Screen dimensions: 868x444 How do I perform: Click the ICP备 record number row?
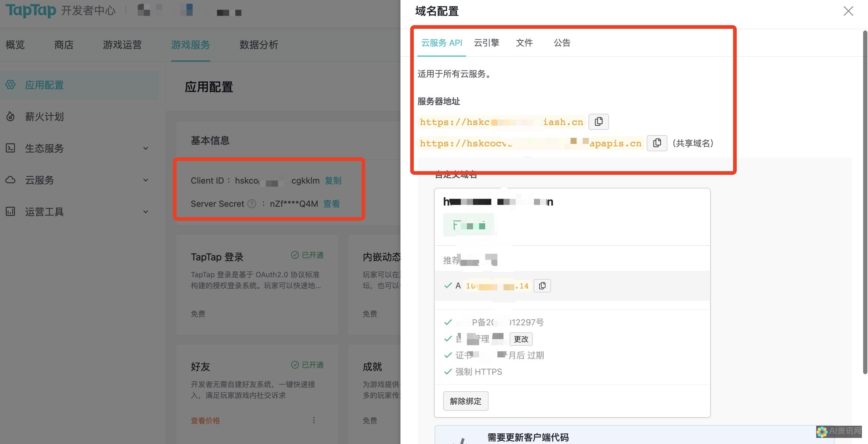click(x=494, y=323)
